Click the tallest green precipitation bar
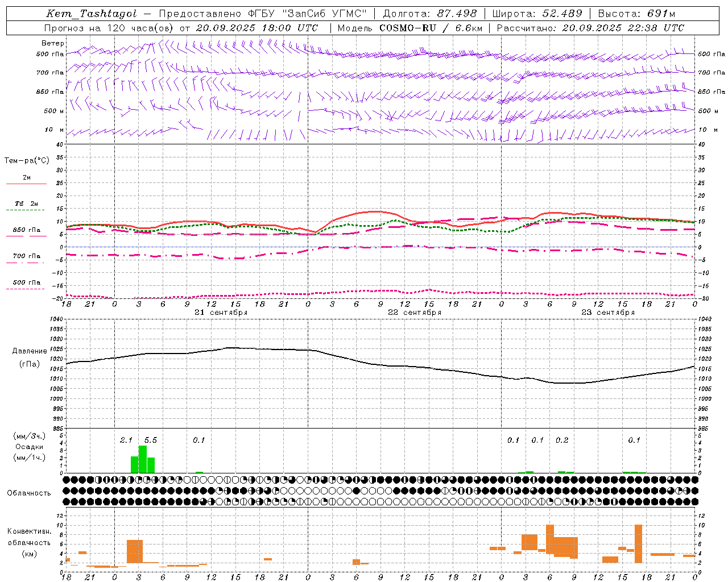The width and height of the screenshot is (728, 582). (143, 459)
